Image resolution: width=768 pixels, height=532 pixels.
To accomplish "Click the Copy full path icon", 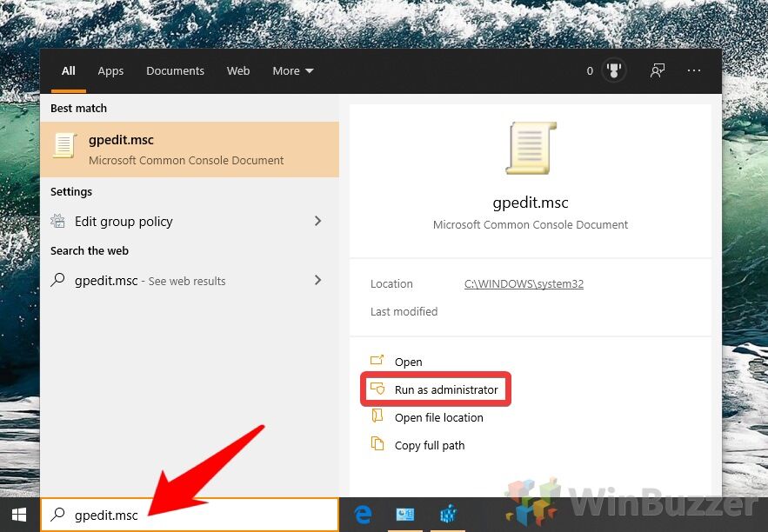I will click(x=377, y=443).
